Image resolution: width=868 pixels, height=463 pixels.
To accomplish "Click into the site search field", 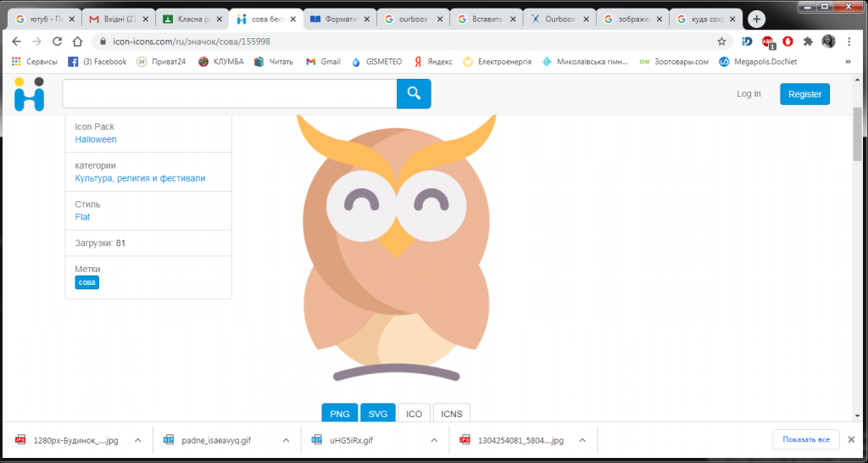I will pyautogui.click(x=230, y=93).
